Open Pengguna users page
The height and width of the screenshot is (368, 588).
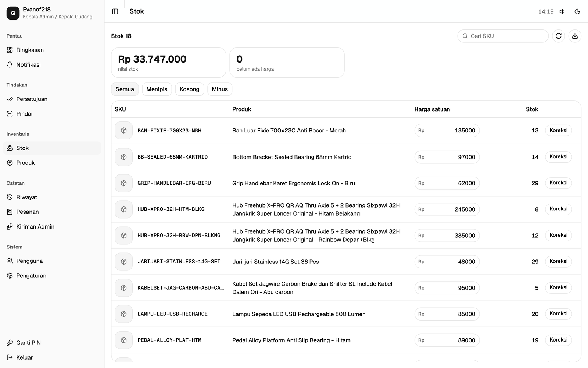click(x=52, y=261)
